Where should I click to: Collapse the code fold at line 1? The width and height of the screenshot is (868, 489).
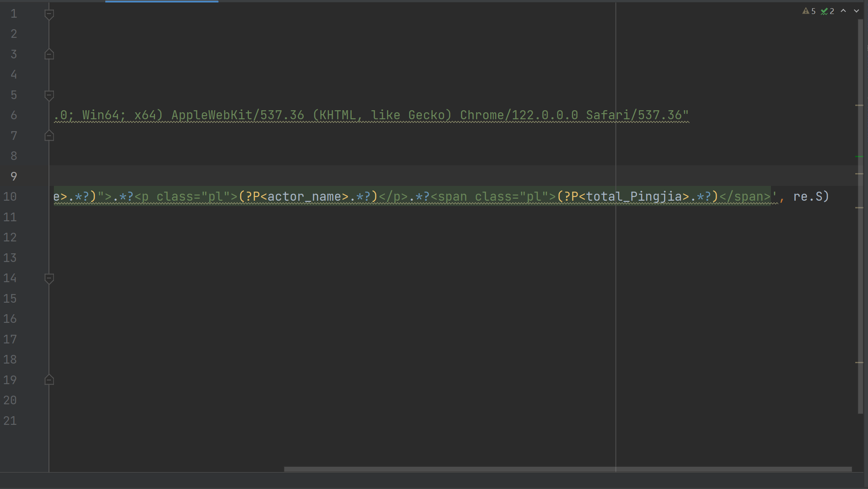click(49, 14)
